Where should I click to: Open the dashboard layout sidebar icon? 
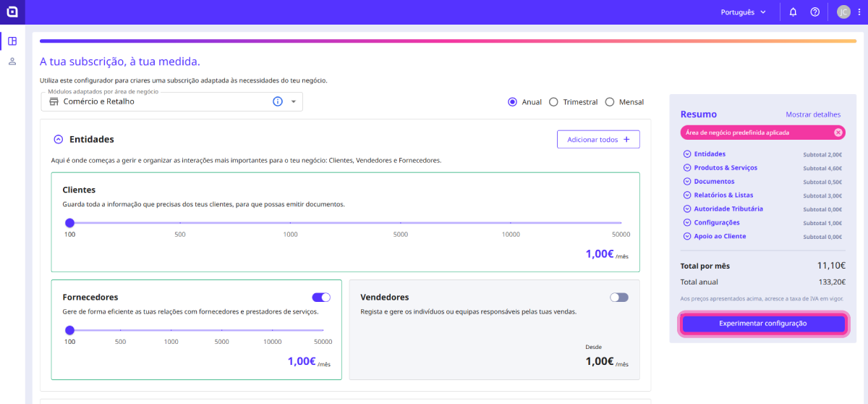tap(12, 41)
